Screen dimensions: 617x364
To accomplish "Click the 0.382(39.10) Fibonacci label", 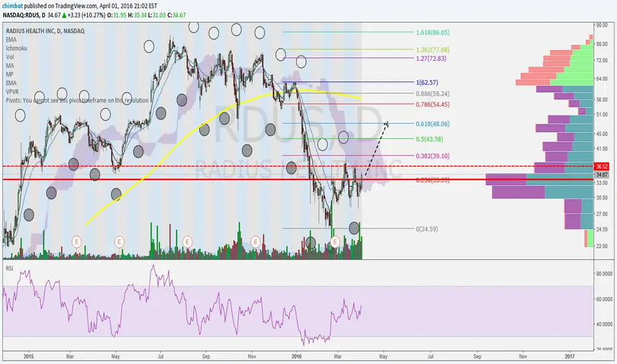I will 433,156.
